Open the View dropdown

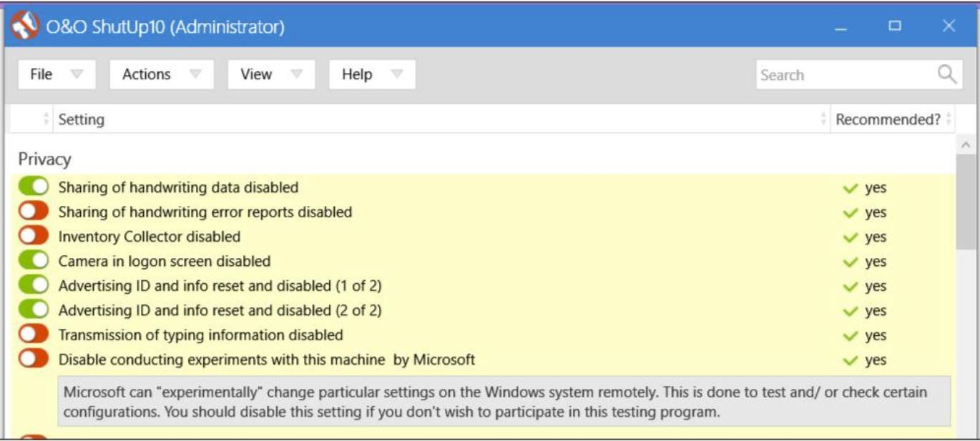coord(272,74)
